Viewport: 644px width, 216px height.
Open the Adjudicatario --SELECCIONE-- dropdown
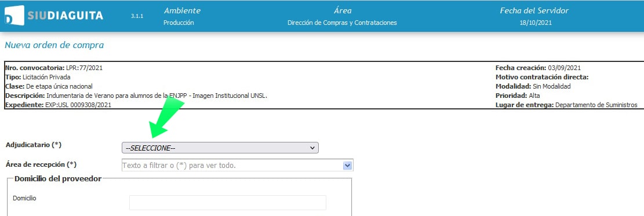(x=220, y=148)
